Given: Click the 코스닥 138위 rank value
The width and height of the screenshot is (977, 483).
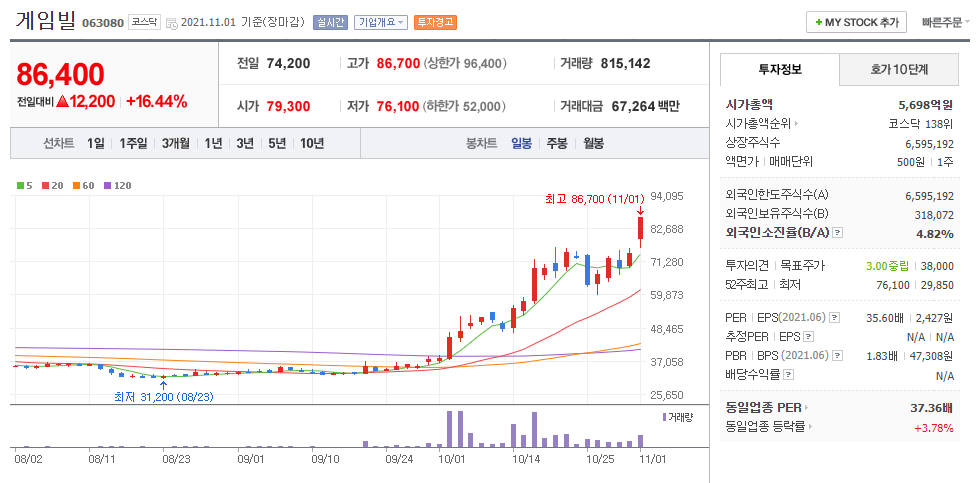Looking at the screenshot, I should [921, 123].
